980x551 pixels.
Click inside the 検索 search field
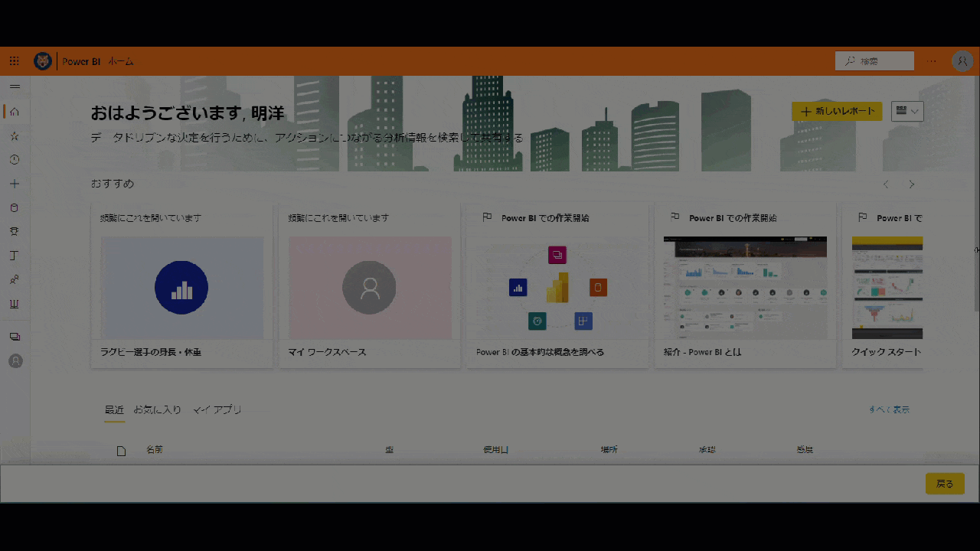[874, 60]
